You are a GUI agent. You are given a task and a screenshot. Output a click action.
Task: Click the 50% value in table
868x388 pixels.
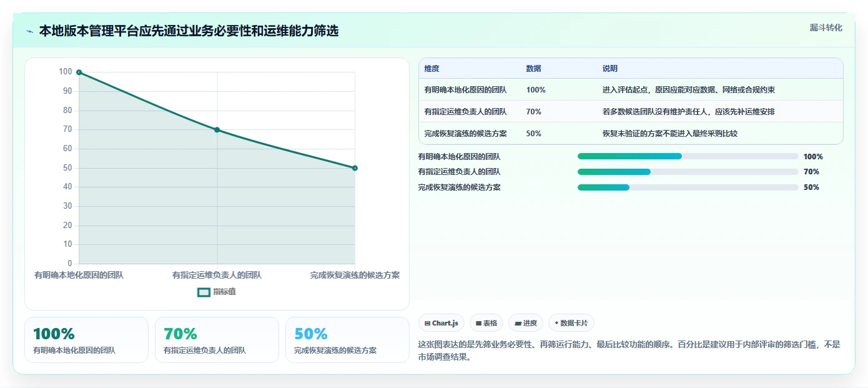[534, 134]
